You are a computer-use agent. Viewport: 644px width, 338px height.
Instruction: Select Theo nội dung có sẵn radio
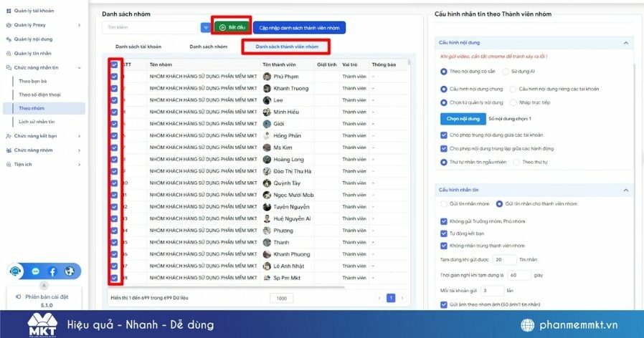[x=444, y=72]
